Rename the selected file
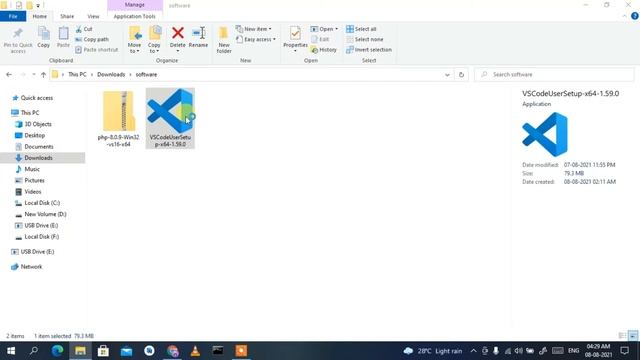 tap(198, 38)
